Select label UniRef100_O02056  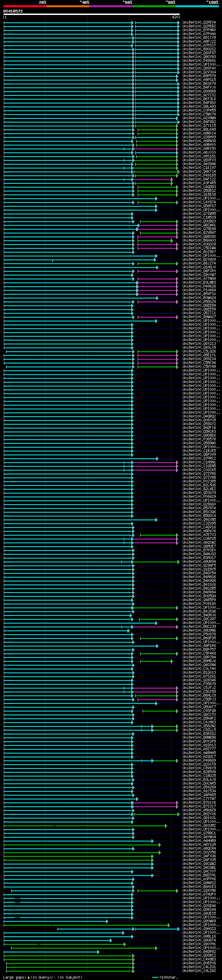point(199,852)
